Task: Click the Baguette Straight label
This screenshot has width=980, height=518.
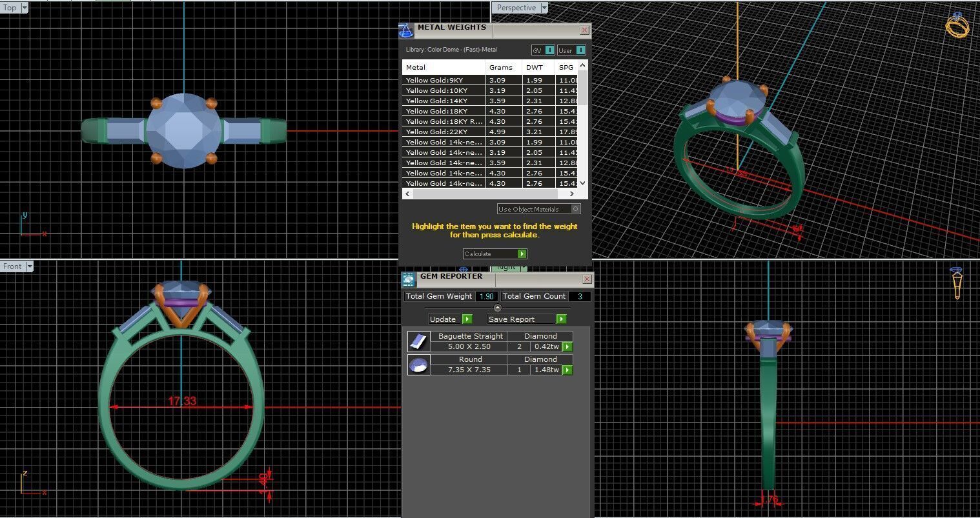Action: [470, 336]
